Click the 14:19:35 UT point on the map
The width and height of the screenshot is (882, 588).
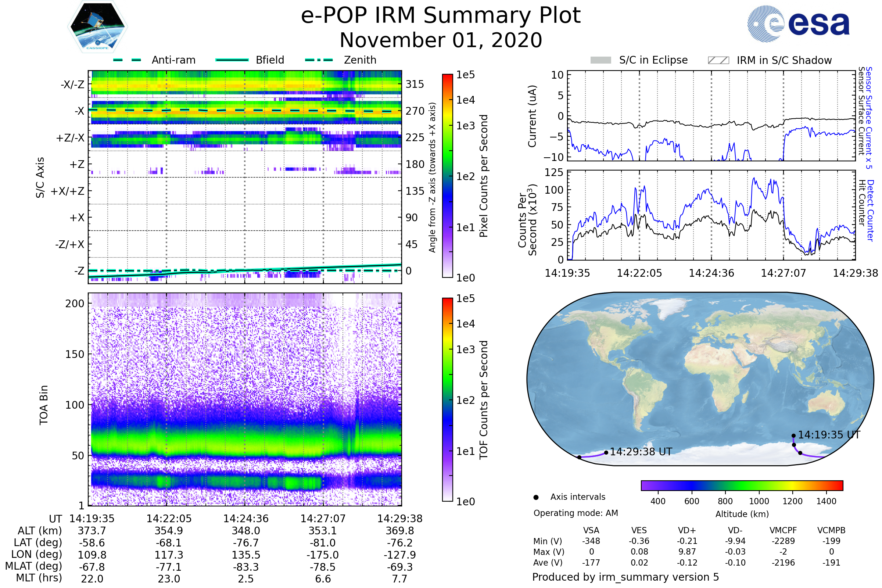click(793, 436)
